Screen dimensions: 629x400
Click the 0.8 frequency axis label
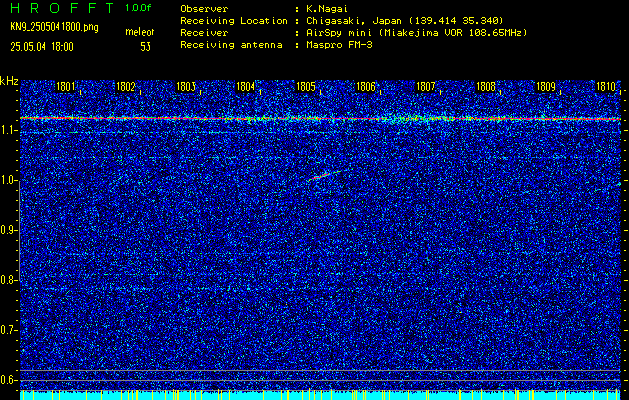point(6,280)
